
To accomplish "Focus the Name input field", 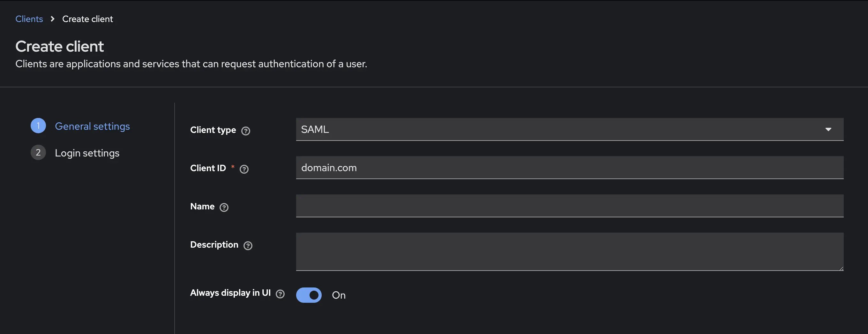I will (569, 206).
